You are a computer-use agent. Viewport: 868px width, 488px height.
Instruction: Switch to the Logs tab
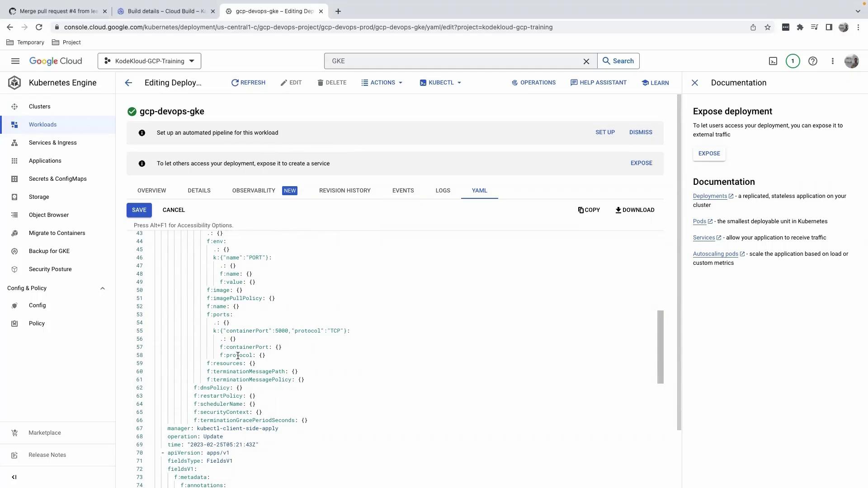[x=443, y=191]
